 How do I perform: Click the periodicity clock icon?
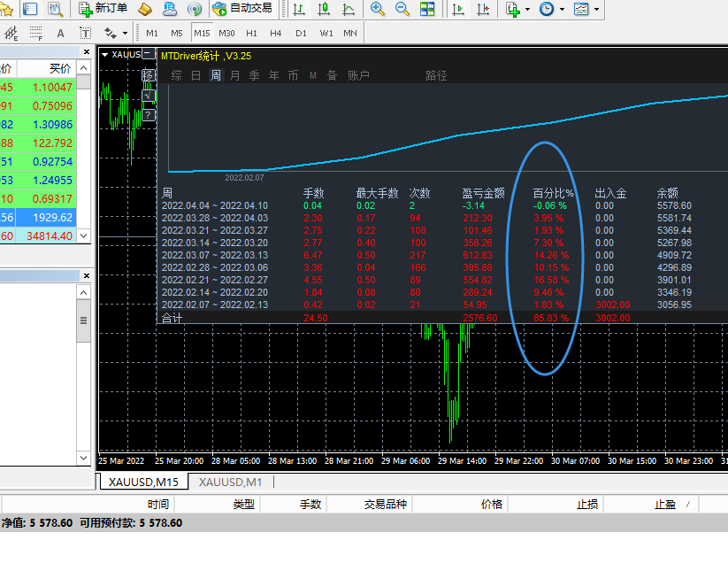pyautogui.click(x=547, y=9)
